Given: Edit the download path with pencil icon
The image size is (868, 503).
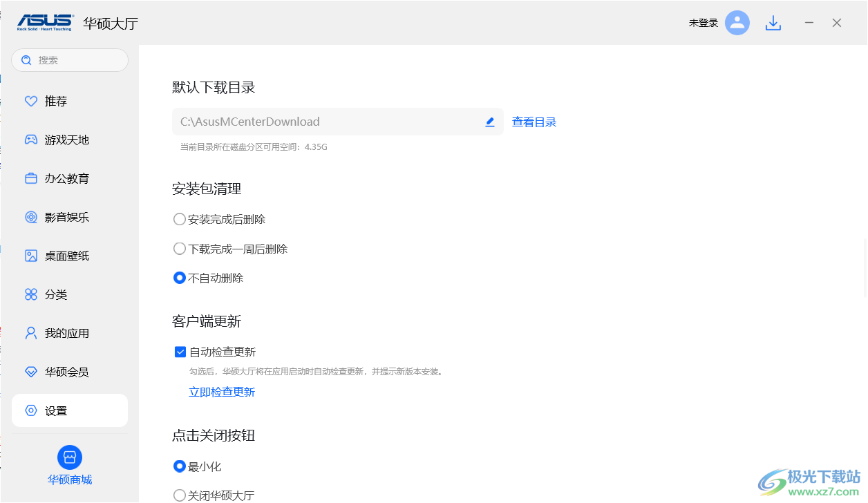Looking at the screenshot, I should 490,122.
